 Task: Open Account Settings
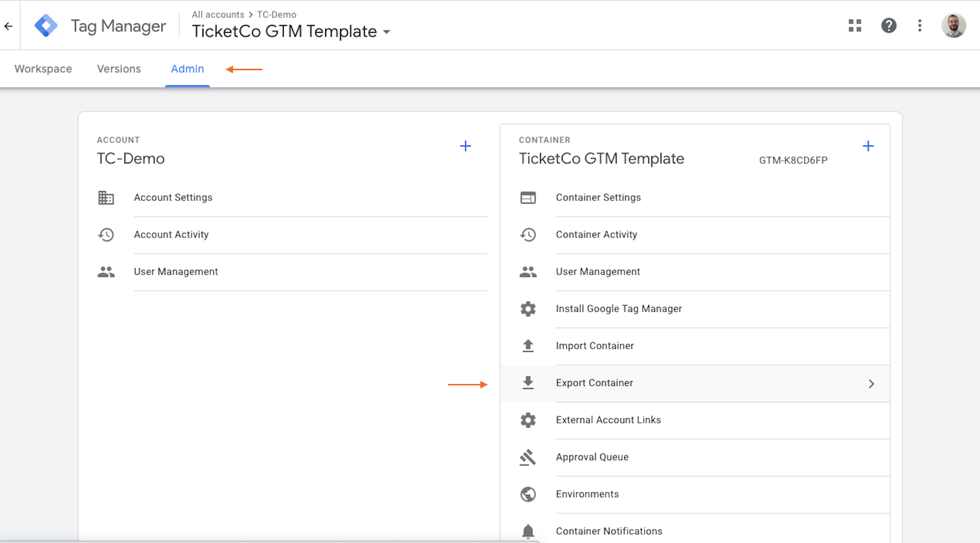pos(173,197)
